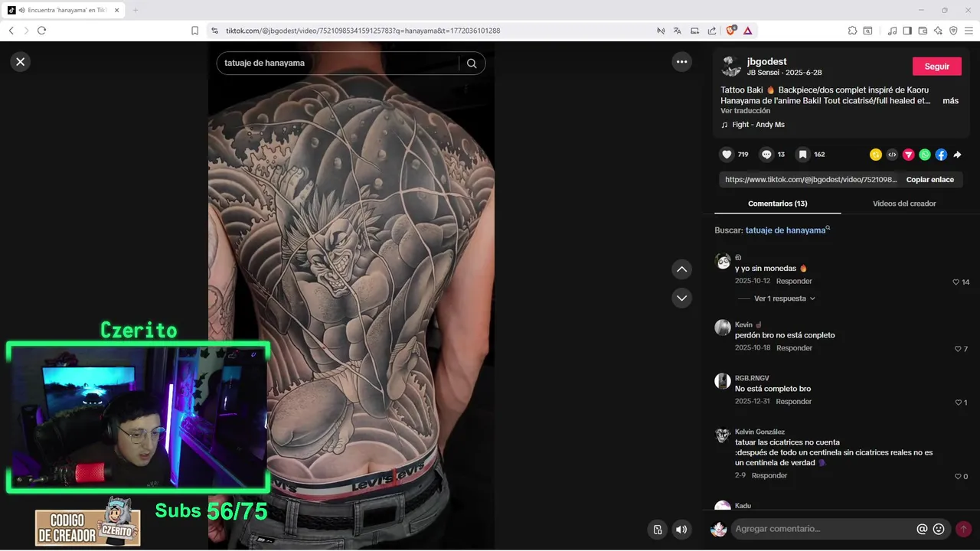Reply to 'y yo sin monedas' comment
The image size is (980, 551).
point(794,282)
